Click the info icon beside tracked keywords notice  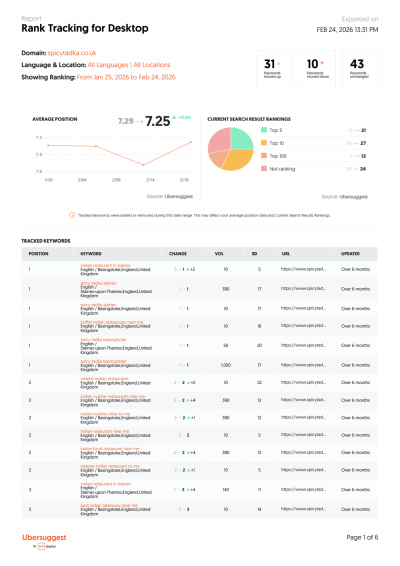[72, 215]
